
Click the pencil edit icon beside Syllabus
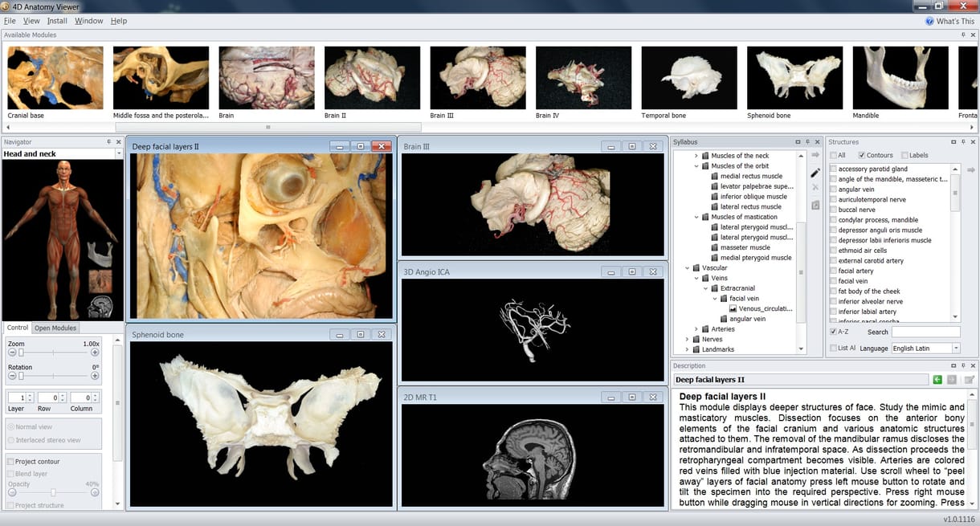click(x=815, y=172)
